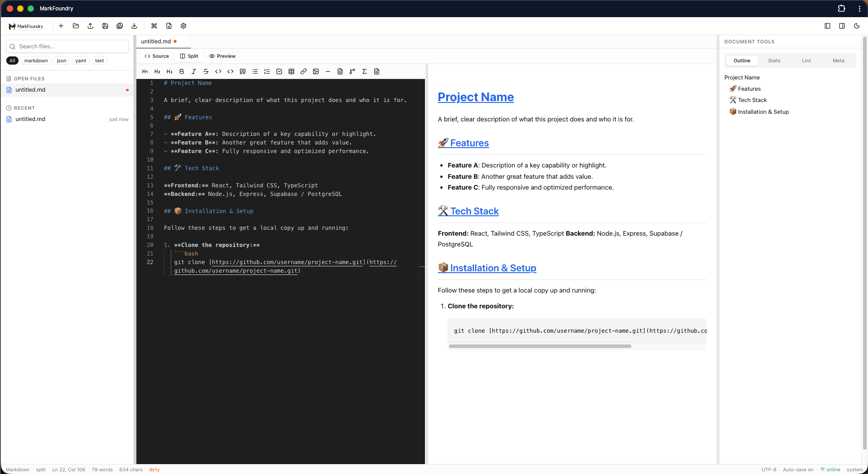The image size is (868, 474).
Task: Apply italic formatting icon
Action: (194, 71)
